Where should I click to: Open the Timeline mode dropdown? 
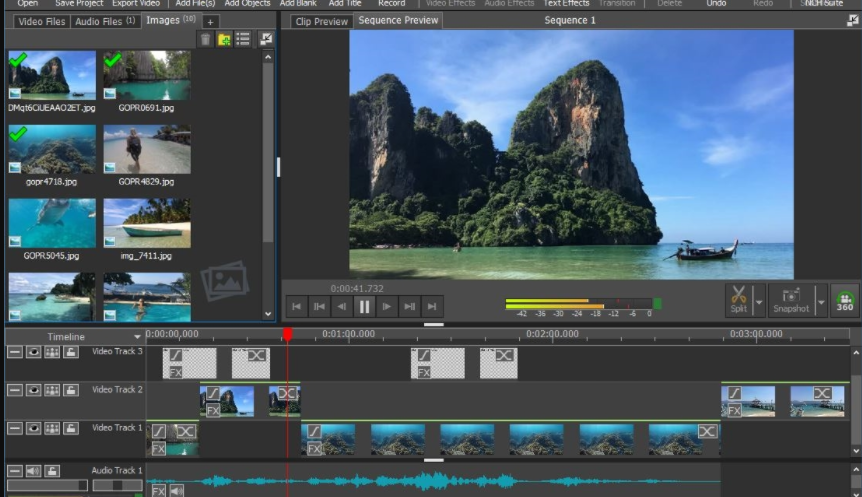tap(137, 337)
